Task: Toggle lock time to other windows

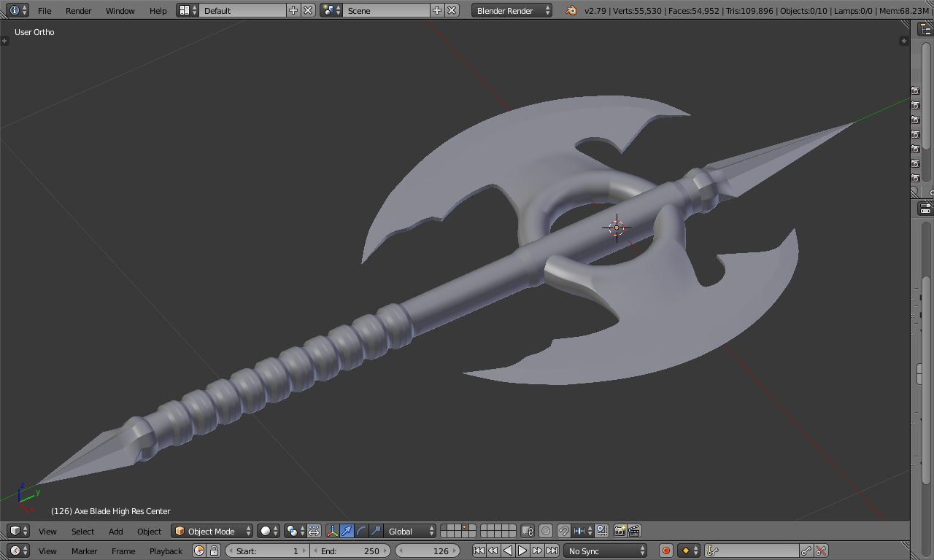Action: click(214, 551)
